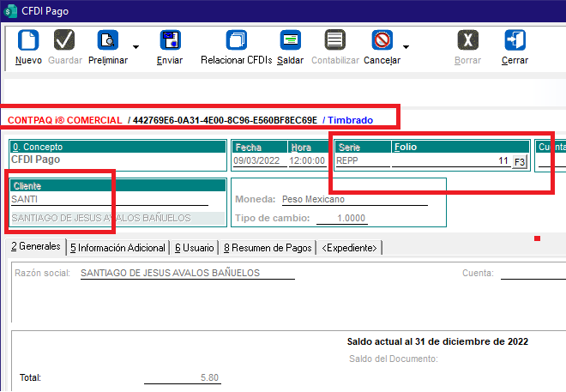This screenshot has height=392, width=566.
Task: Click the Saldar icon
Action: click(291, 41)
